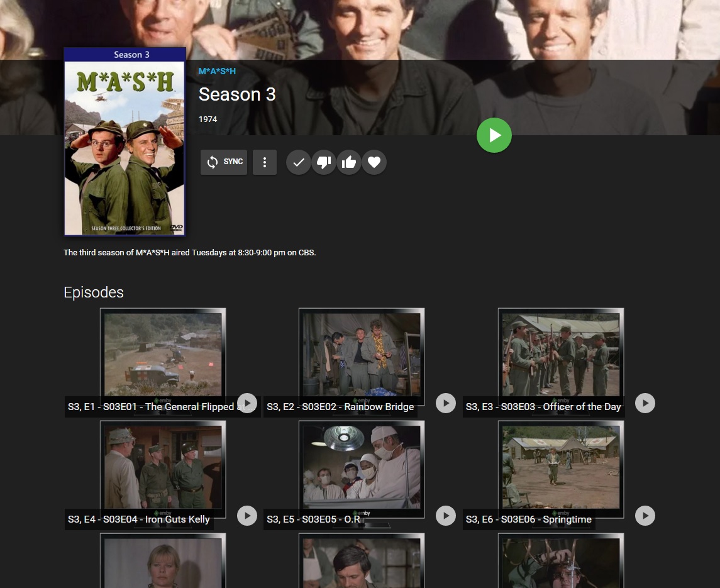This screenshot has height=588, width=720.
Task: Play episode O.R.
Action: click(x=446, y=516)
